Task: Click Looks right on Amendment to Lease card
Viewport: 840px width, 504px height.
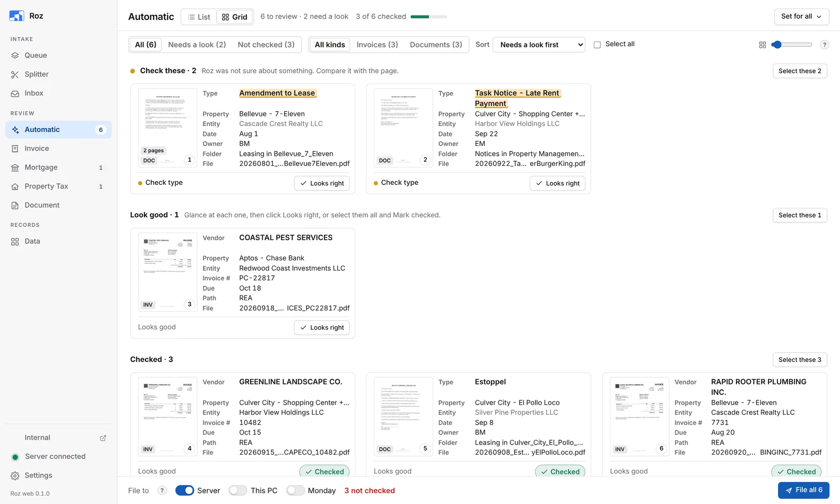Action: pyautogui.click(x=322, y=183)
